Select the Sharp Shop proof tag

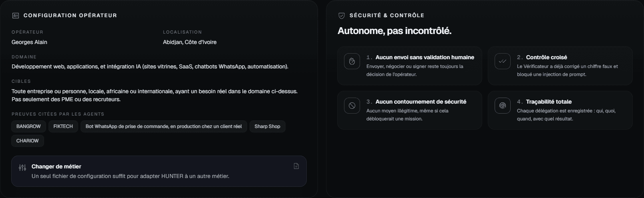[268, 126]
